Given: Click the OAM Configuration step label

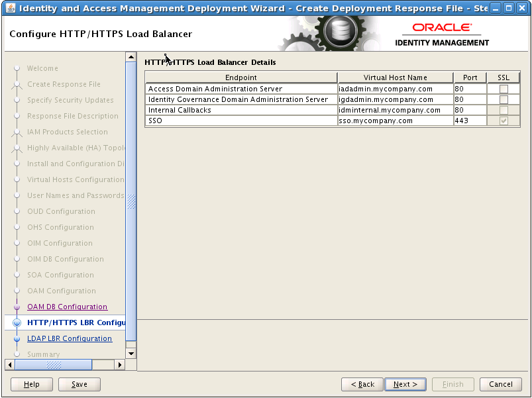Looking at the screenshot, I should point(62,291).
